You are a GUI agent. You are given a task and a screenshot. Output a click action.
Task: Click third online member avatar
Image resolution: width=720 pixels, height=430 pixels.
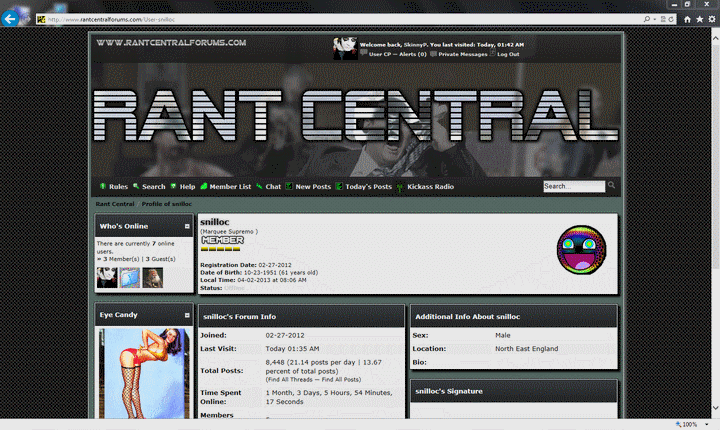152,277
